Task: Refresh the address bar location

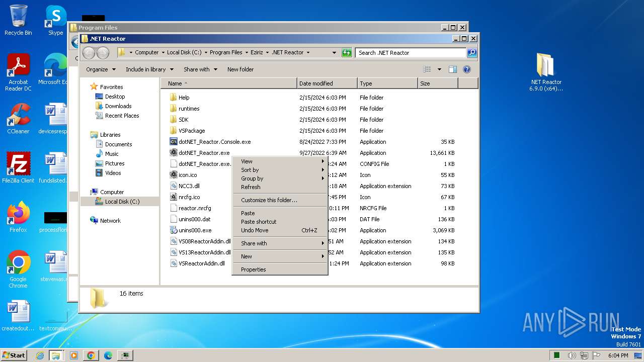Action: (347, 52)
